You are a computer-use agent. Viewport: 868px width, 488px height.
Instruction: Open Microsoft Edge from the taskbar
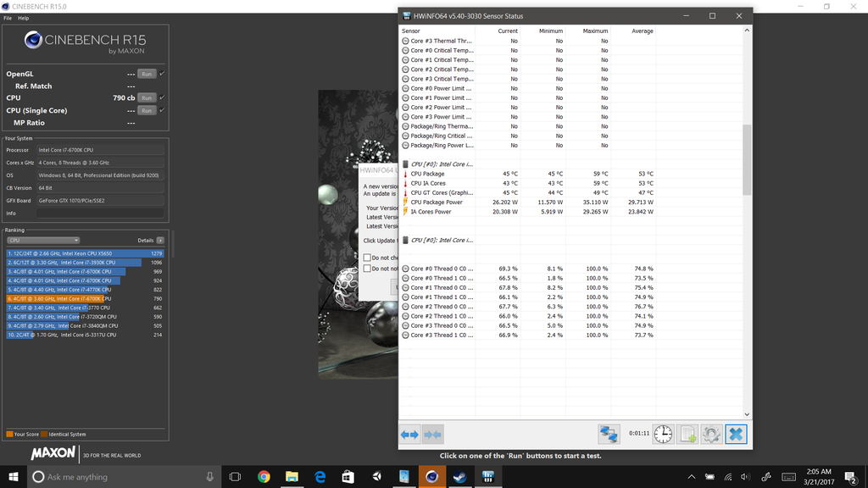click(x=320, y=476)
